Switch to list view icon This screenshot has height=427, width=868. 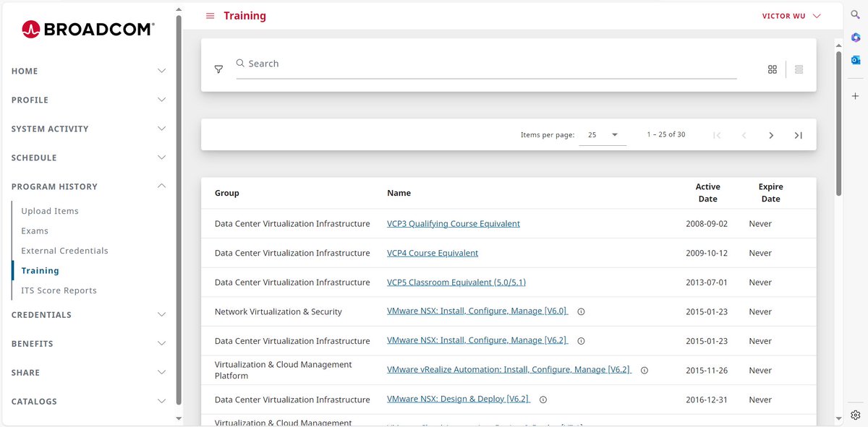tap(799, 69)
